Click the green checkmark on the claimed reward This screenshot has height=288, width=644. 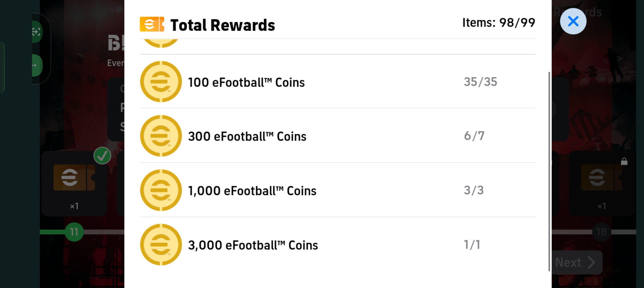(102, 156)
